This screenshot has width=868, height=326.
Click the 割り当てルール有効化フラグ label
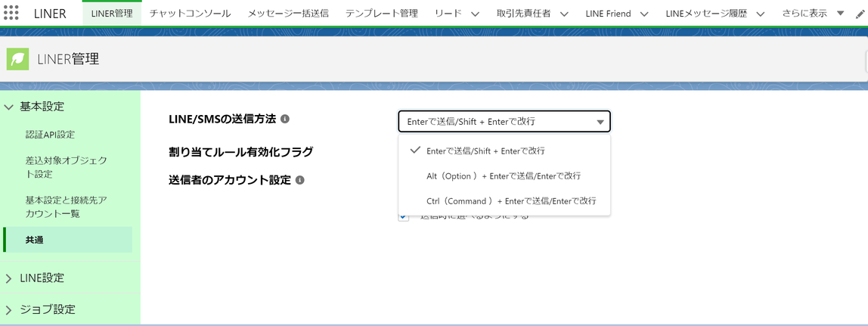coord(240,151)
